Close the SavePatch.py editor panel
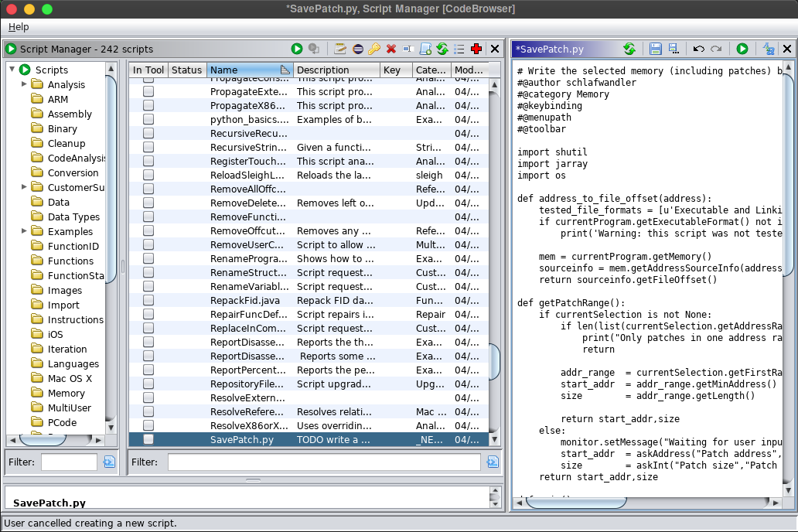Viewport: 798px width, 532px height. point(787,49)
